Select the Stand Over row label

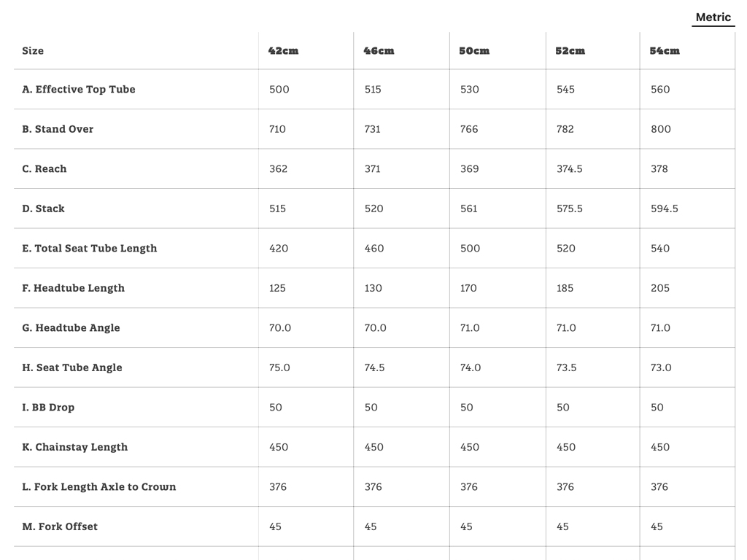point(58,129)
